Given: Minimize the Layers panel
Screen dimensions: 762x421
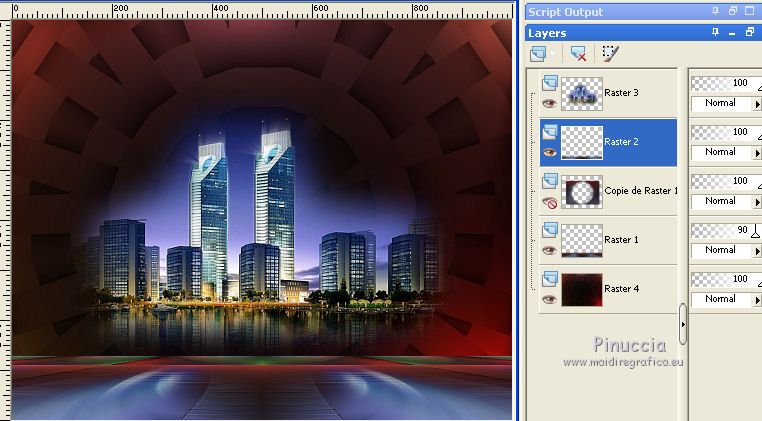Looking at the screenshot, I should pyautogui.click(x=732, y=33).
